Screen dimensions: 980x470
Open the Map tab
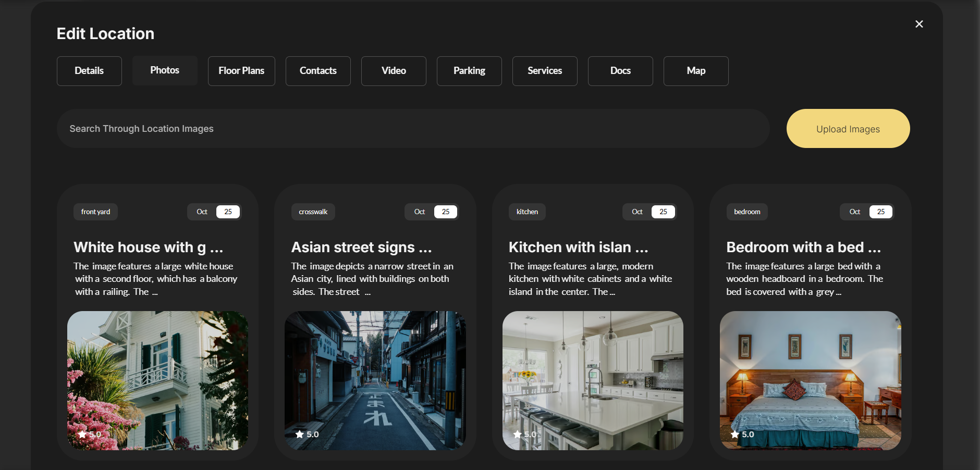[x=696, y=71]
